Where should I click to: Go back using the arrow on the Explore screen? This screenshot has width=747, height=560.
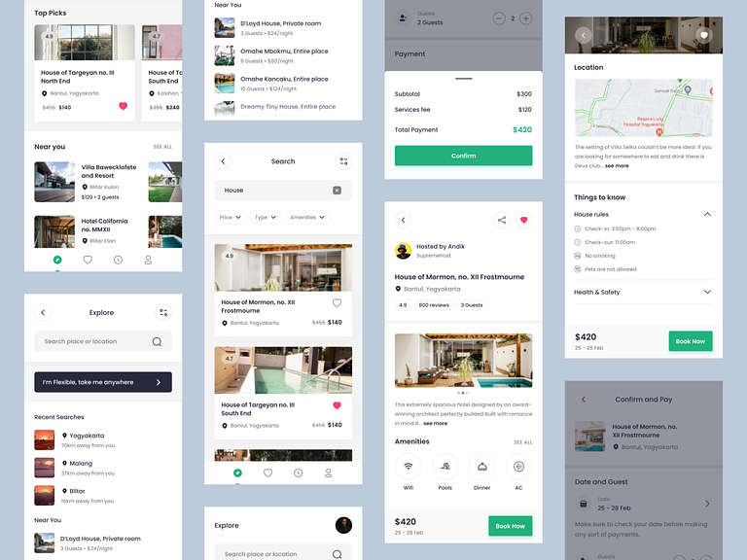pyautogui.click(x=43, y=312)
